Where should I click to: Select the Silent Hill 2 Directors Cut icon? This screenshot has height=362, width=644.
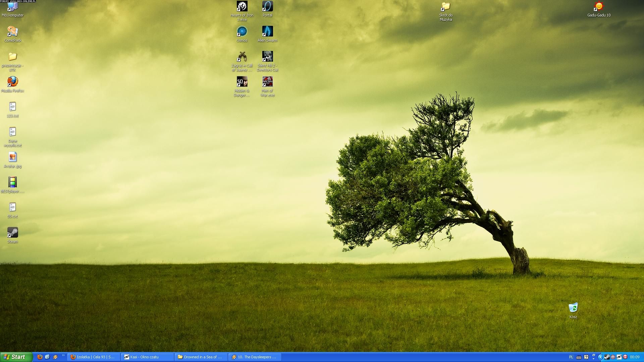(x=267, y=57)
